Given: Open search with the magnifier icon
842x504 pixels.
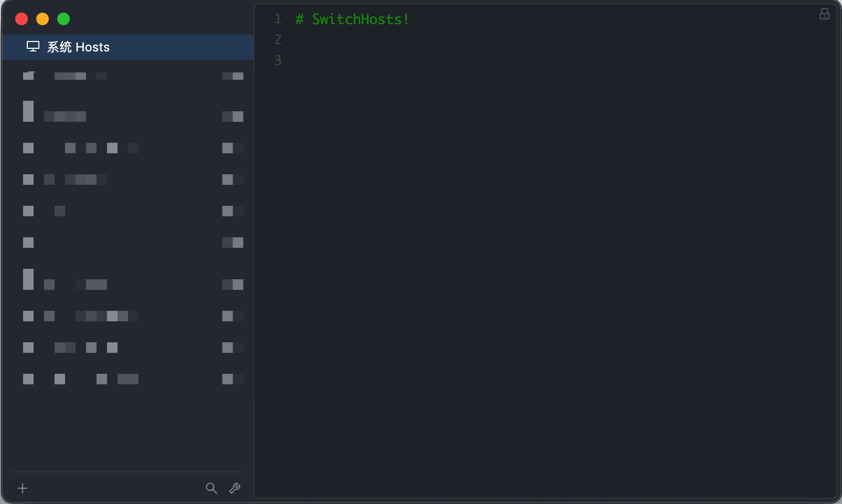Looking at the screenshot, I should (x=211, y=488).
